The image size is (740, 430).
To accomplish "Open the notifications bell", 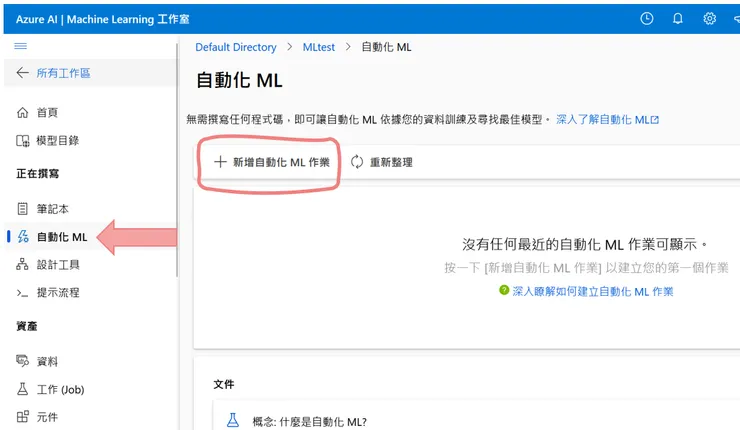I will coord(678,18).
